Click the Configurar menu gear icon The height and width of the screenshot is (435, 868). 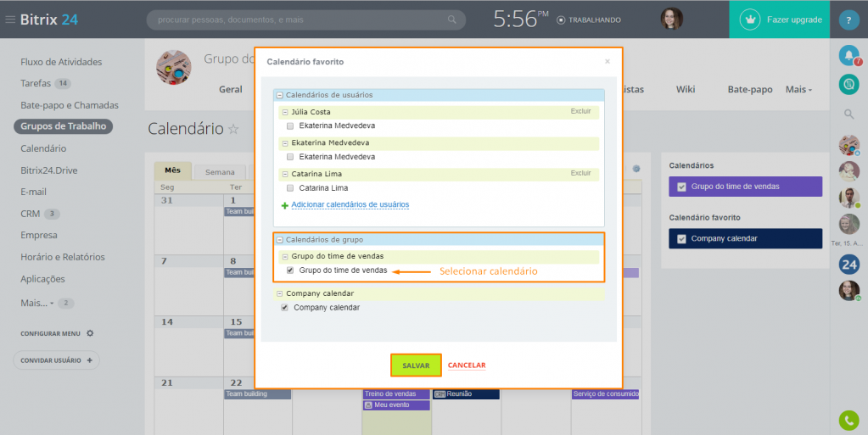coord(90,333)
